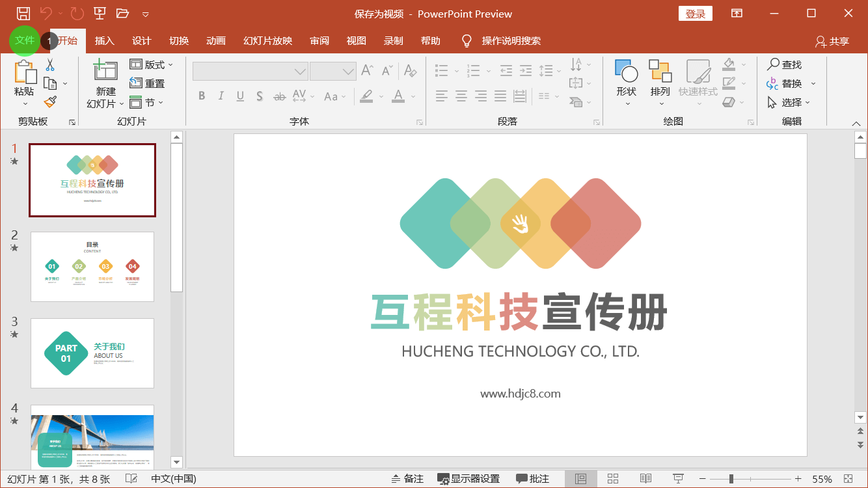Toggle Strikethrough formatting
Screen dimensions: 868x488
click(x=279, y=96)
